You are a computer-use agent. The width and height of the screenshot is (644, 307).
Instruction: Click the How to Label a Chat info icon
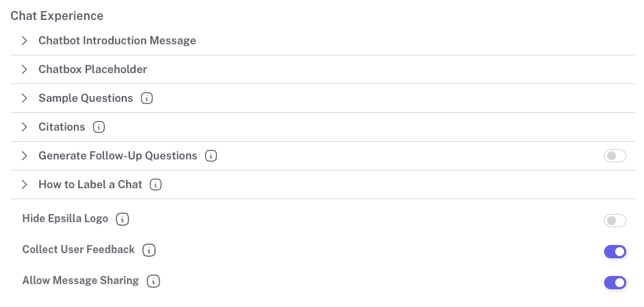(x=156, y=184)
